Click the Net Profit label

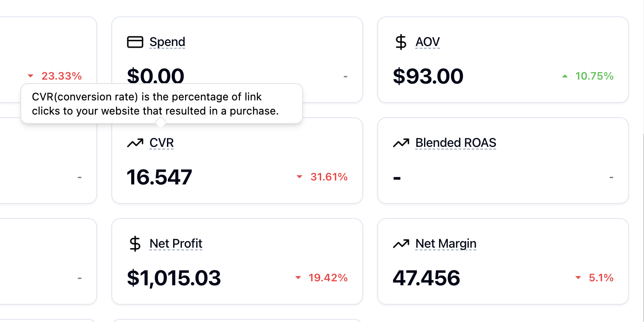click(x=176, y=244)
